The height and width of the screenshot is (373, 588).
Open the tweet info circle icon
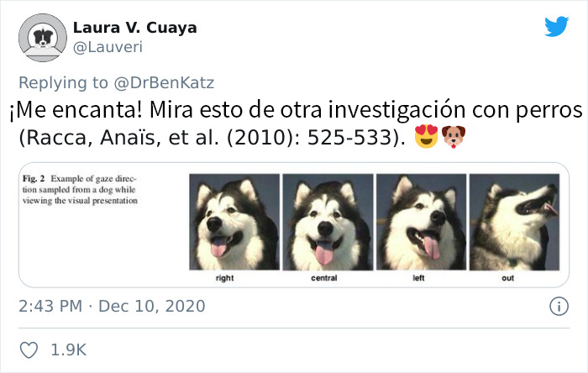click(559, 307)
